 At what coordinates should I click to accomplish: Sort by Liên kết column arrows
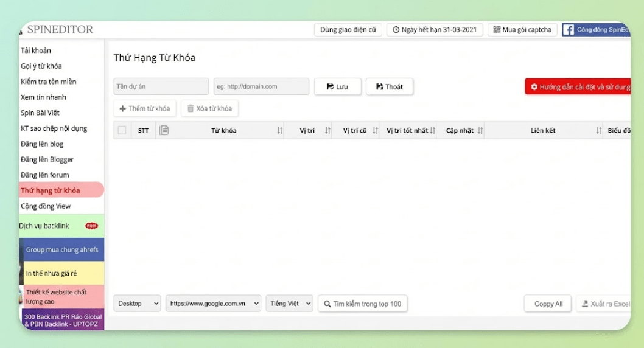point(598,130)
